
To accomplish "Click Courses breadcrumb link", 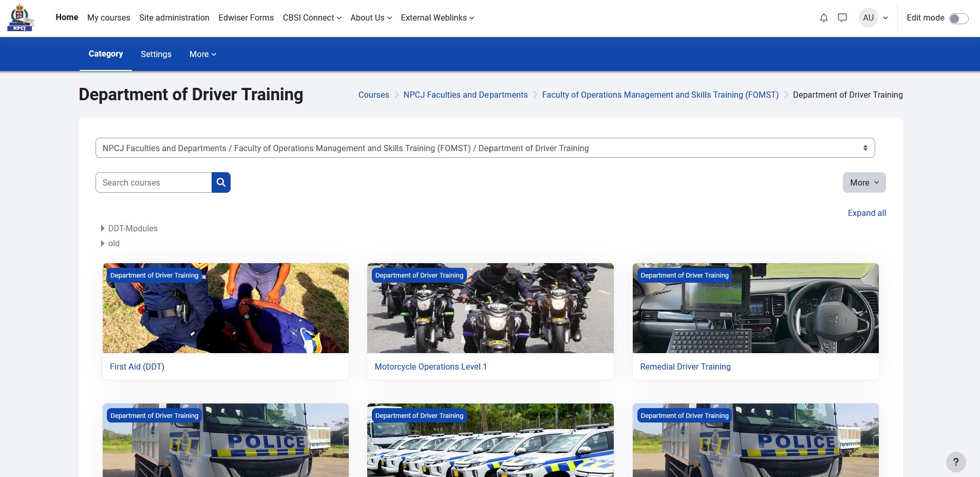I will click(x=373, y=95).
